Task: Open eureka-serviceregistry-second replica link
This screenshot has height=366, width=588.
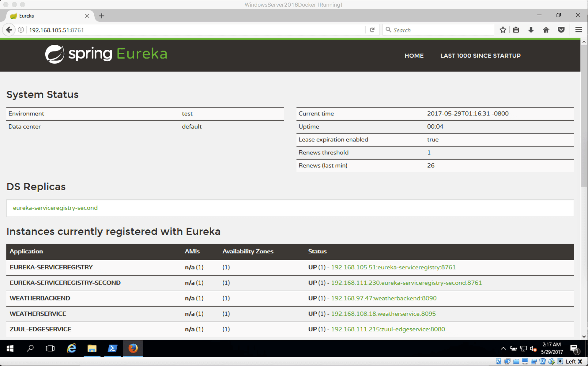Action: [55, 208]
